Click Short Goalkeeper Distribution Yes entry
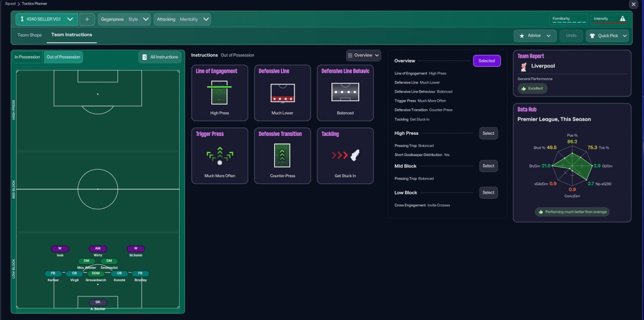Screen dimensions: 644x320 pyautogui.click(x=422, y=155)
